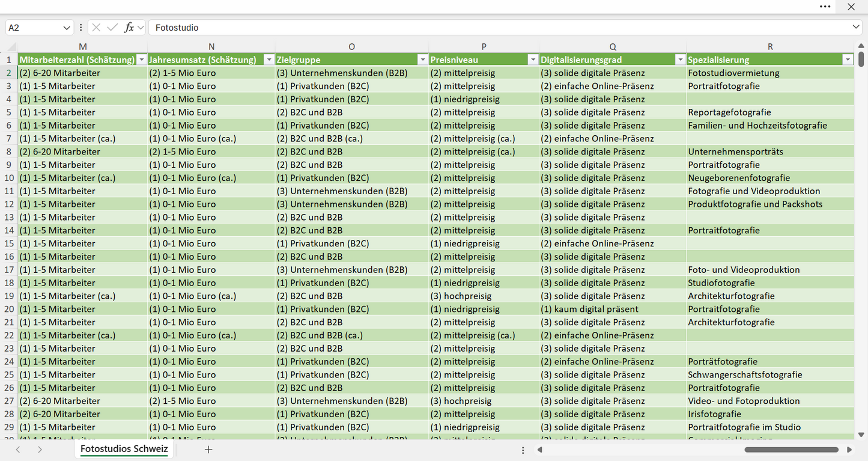Click the sheet tab bar splitter dots

coord(523,450)
